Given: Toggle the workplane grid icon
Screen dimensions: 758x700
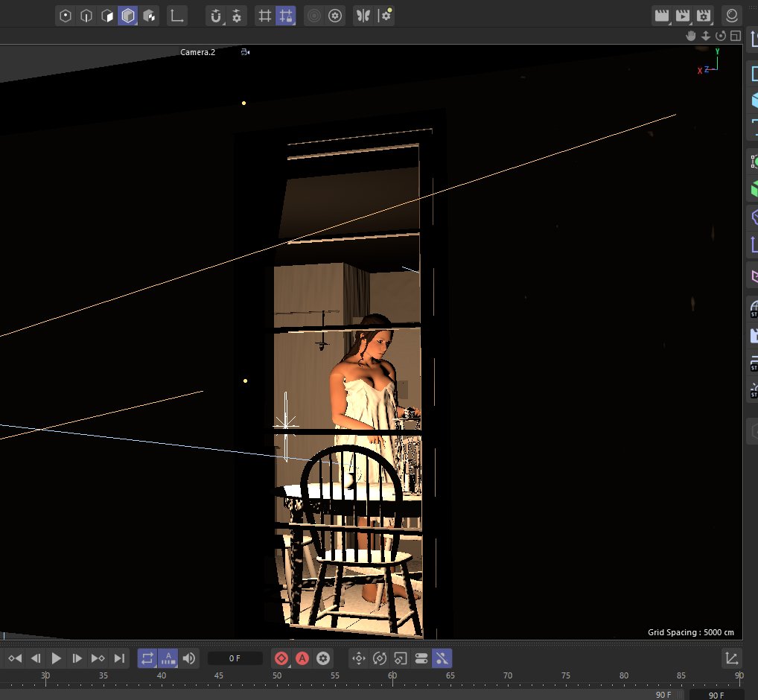Looking at the screenshot, I should coord(265,16).
